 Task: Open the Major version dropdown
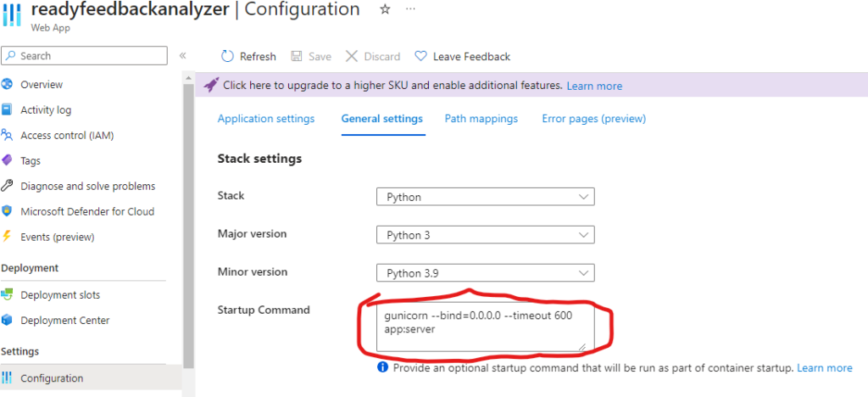click(x=485, y=235)
